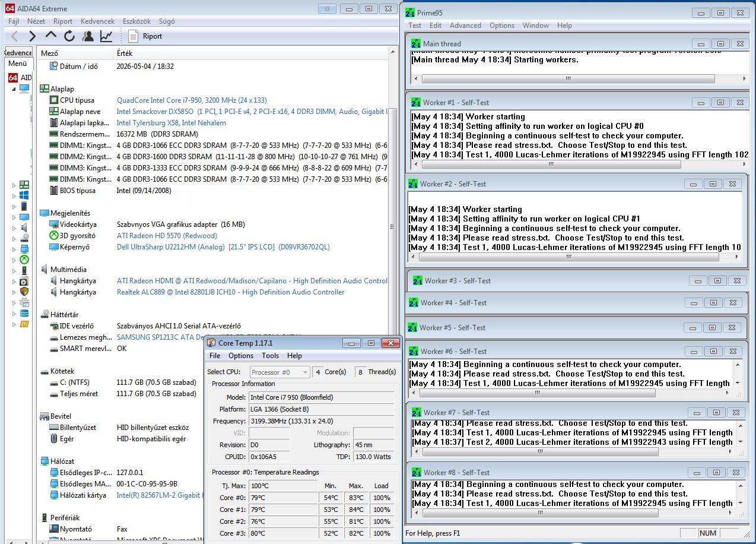
Task: Expand the database node in the tree
Action: 14,313
